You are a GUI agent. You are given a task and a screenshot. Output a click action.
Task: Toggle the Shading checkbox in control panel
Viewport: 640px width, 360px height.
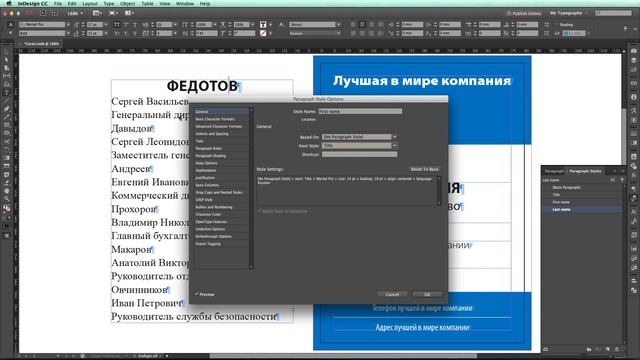click(x=556, y=24)
